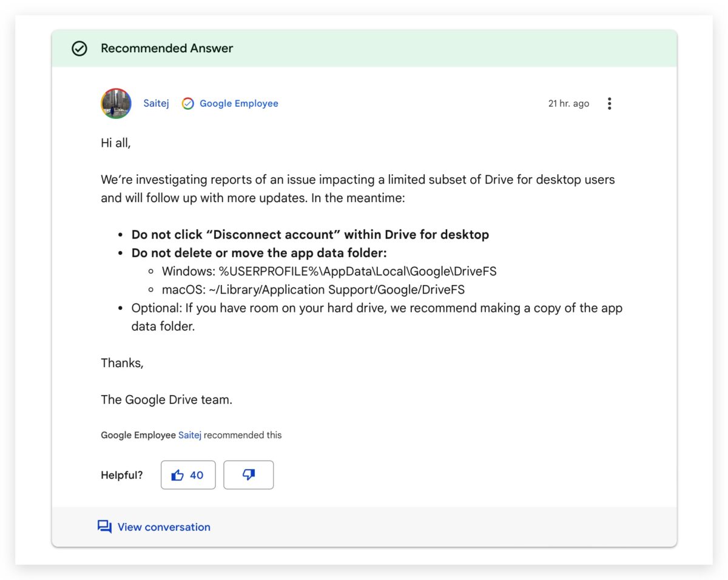This screenshot has width=728, height=580.
Task: Mark answer helpful with thumbs up
Action: (x=188, y=475)
